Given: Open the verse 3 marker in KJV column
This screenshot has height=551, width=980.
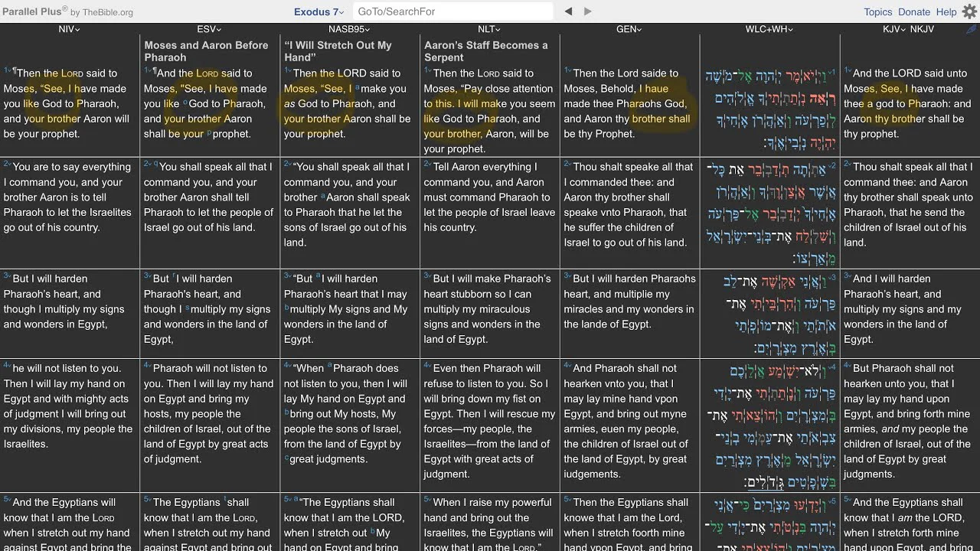Looking at the screenshot, I should 848,276.
